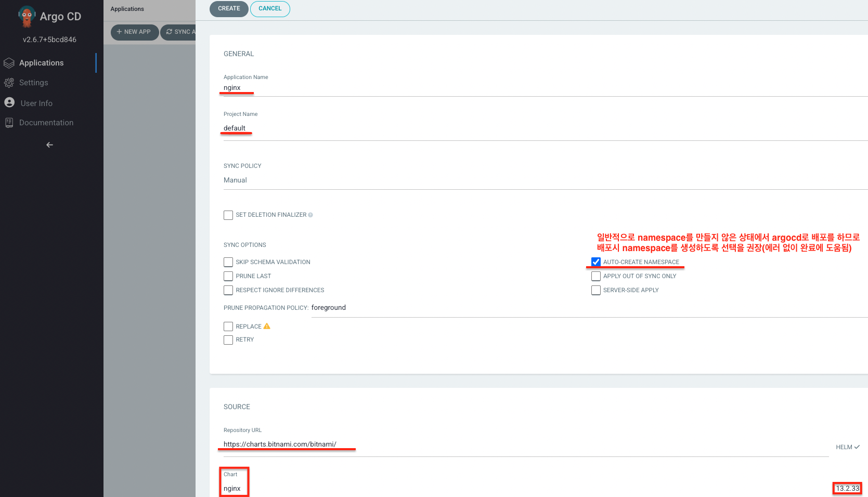The width and height of the screenshot is (868, 497).
Task: Uncheck Auto-Create Namespace
Action: tap(596, 262)
